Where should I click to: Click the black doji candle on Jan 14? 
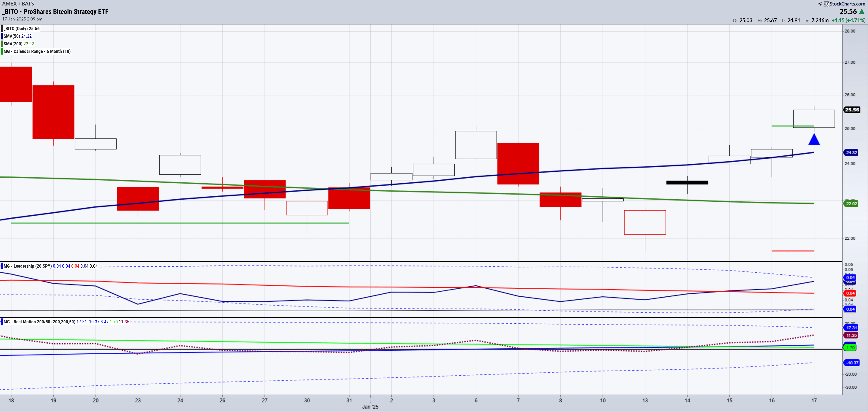click(x=687, y=182)
